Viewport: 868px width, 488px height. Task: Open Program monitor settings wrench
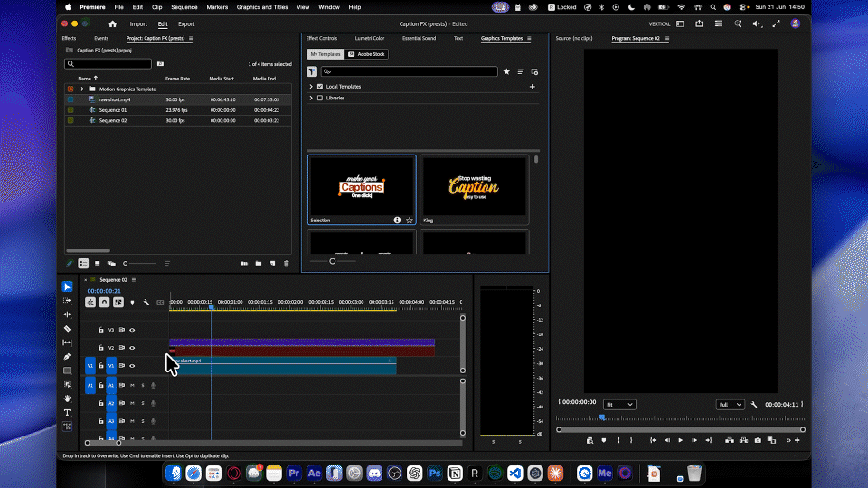click(x=753, y=405)
